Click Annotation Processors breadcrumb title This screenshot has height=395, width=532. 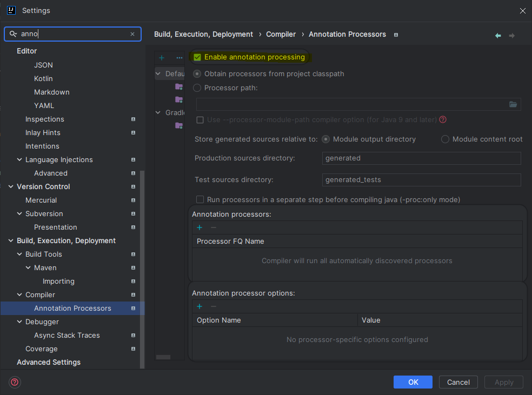[x=347, y=34]
